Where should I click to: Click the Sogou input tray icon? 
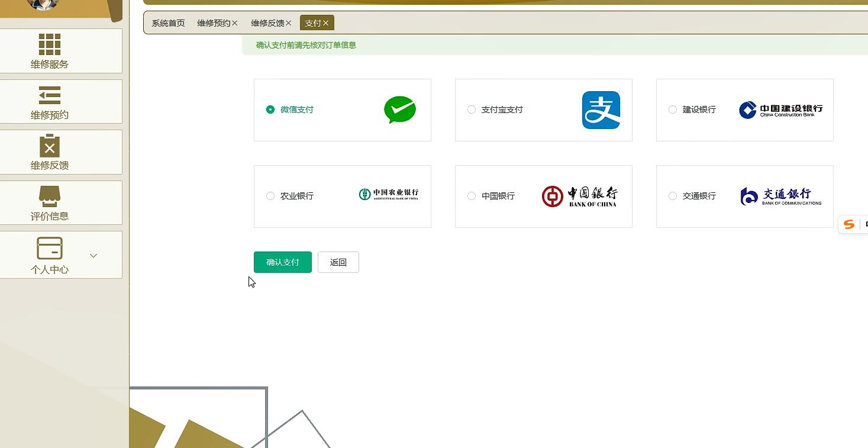[x=848, y=224]
